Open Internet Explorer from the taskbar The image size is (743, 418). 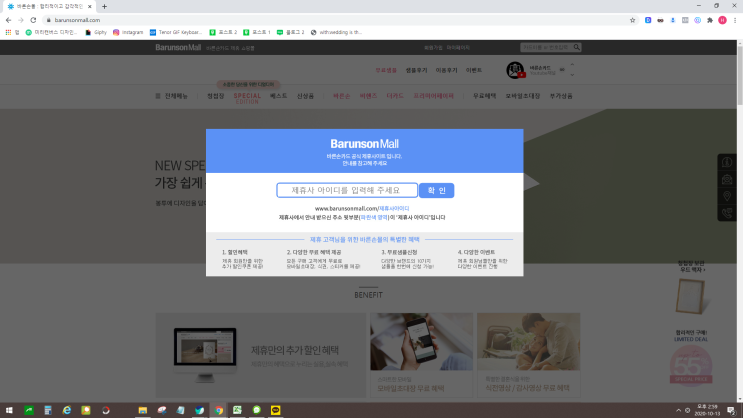point(67,410)
